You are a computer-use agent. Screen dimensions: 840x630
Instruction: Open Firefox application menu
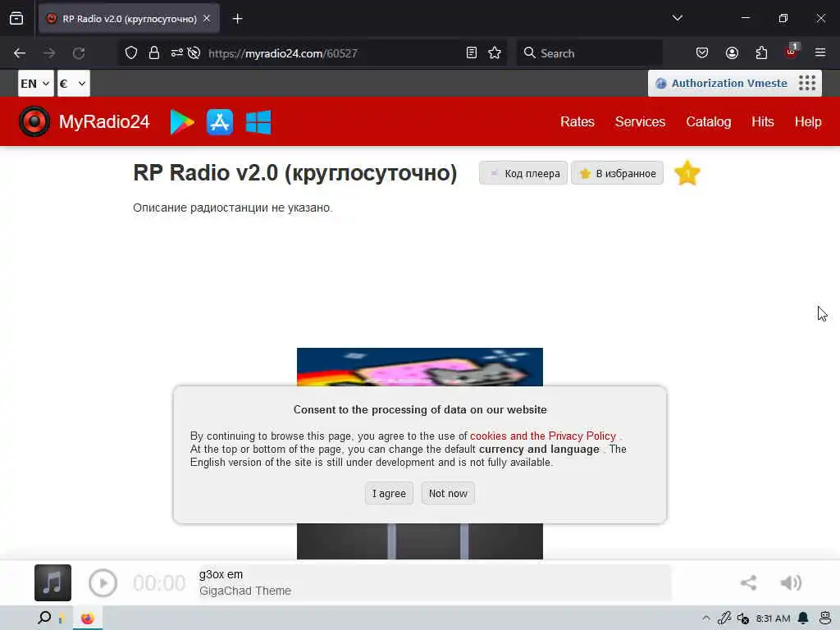coord(820,53)
